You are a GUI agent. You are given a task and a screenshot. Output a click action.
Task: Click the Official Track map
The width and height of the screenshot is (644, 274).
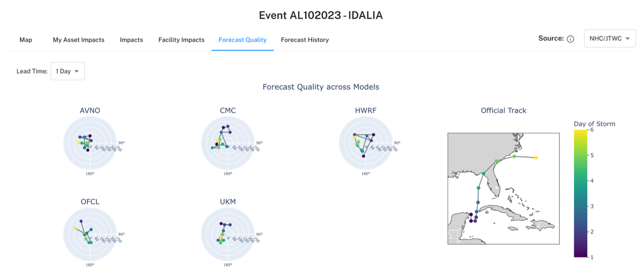click(x=503, y=191)
